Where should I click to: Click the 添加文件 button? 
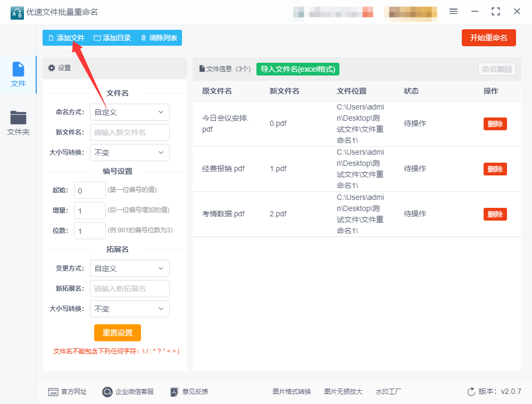pos(66,38)
